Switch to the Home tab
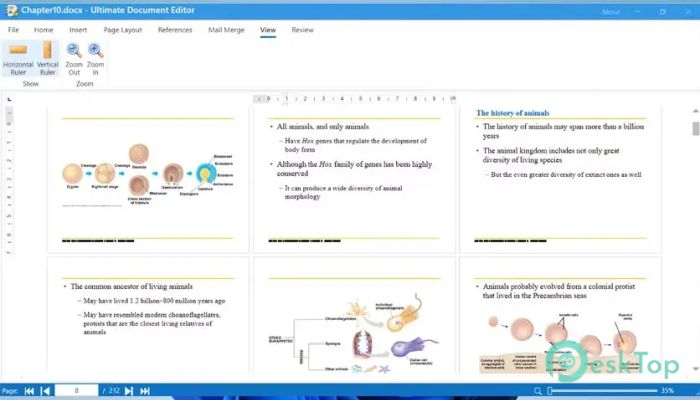This screenshot has height=400, width=700. click(43, 30)
